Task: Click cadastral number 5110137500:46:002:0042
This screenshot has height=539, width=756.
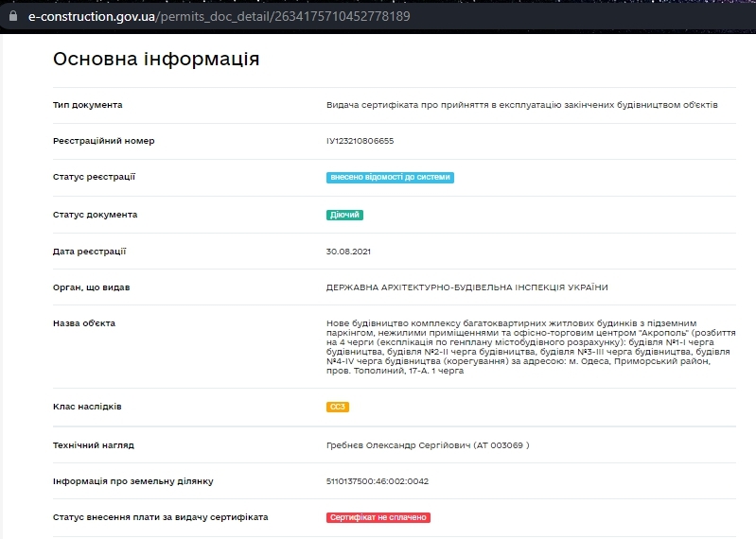Action: click(378, 481)
